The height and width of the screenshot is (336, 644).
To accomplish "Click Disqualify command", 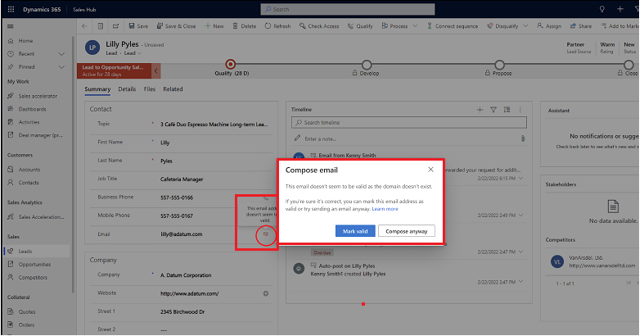I will tap(502, 26).
